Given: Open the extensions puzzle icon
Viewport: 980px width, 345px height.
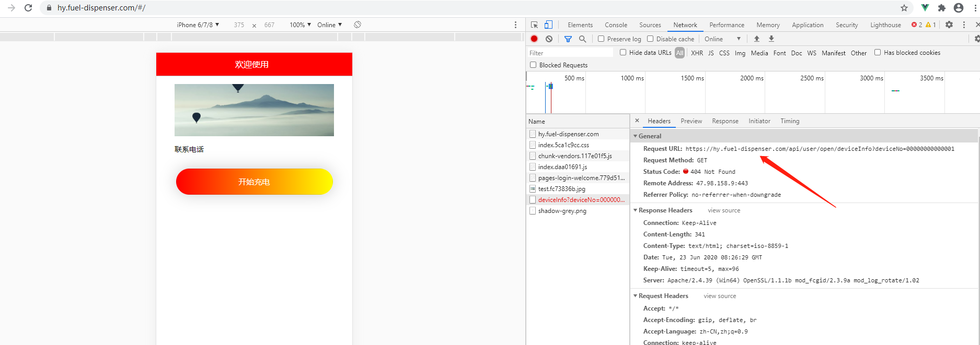Looking at the screenshot, I should click(x=942, y=8).
